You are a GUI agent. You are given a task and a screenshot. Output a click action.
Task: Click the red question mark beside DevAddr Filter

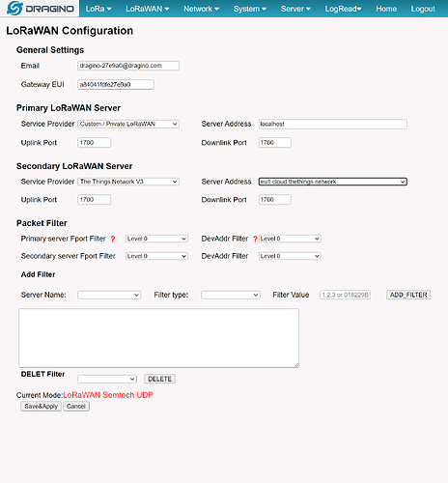pyautogui.click(x=255, y=239)
